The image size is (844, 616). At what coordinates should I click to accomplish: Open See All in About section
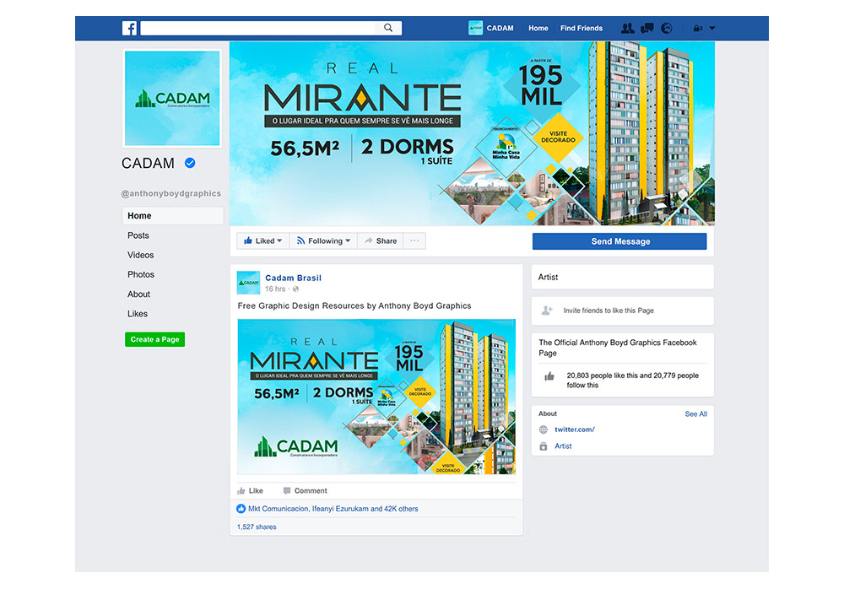696,413
